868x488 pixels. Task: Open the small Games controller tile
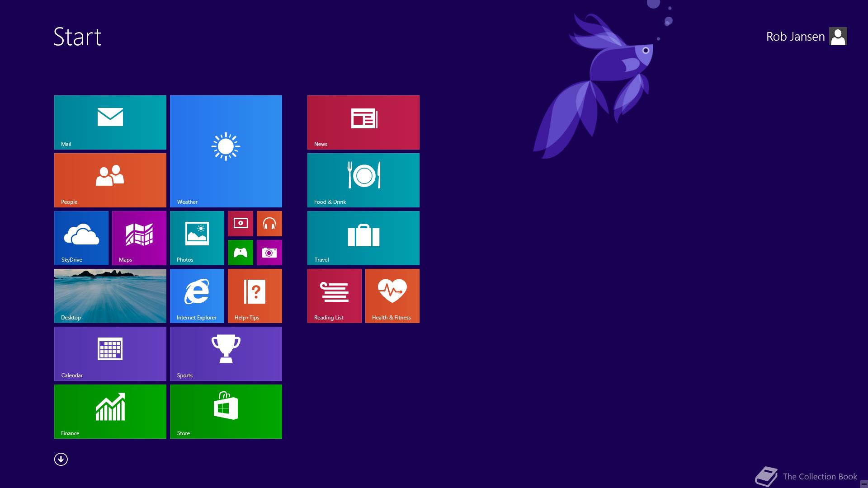(241, 253)
